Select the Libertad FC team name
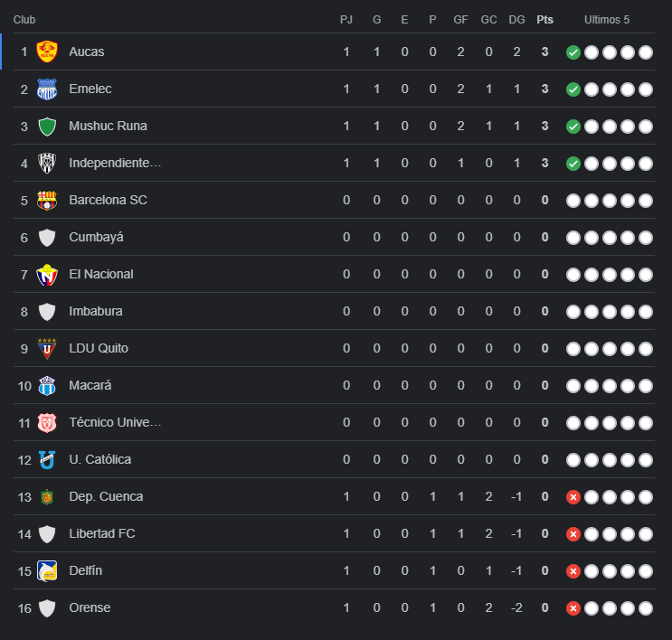 coord(102,534)
